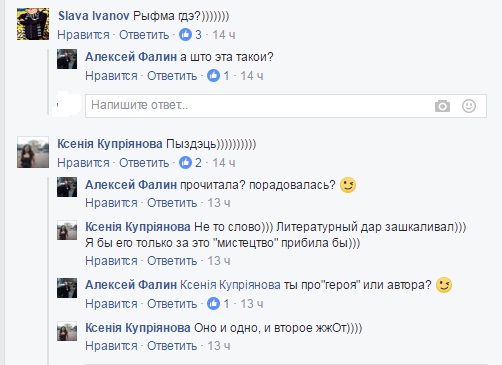Reply to the Пыздэць comment via Ответить
502x365 pixels.
(144, 163)
